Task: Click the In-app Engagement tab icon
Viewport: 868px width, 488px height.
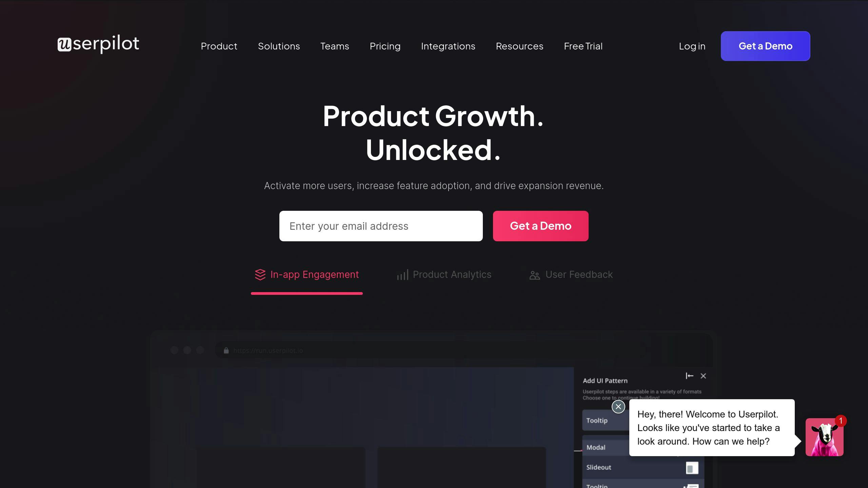Action: [260, 274]
